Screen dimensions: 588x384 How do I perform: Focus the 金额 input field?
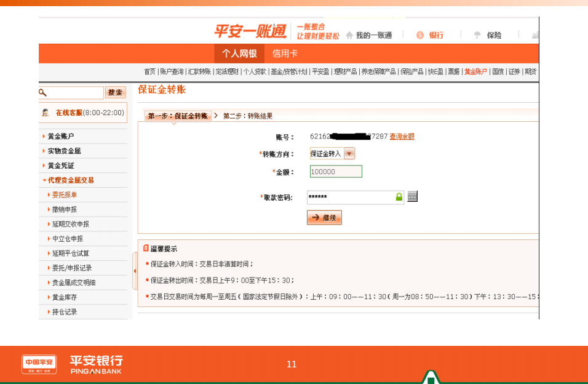pyautogui.click(x=336, y=172)
